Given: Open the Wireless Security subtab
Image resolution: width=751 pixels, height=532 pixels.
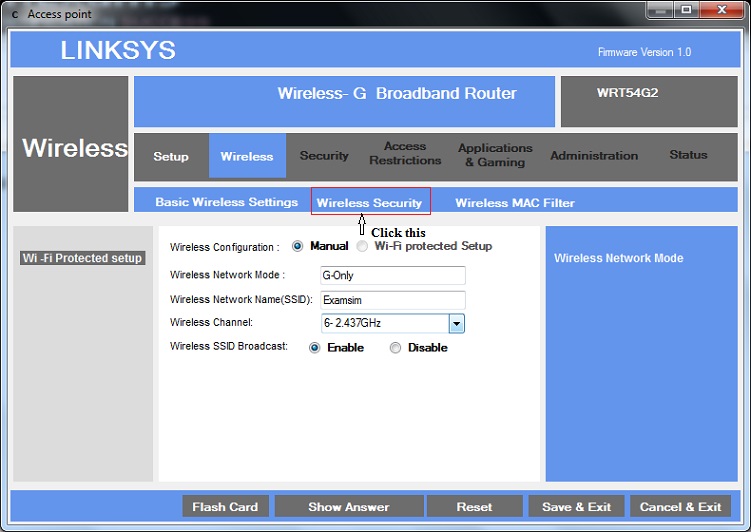Looking at the screenshot, I should point(370,203).
